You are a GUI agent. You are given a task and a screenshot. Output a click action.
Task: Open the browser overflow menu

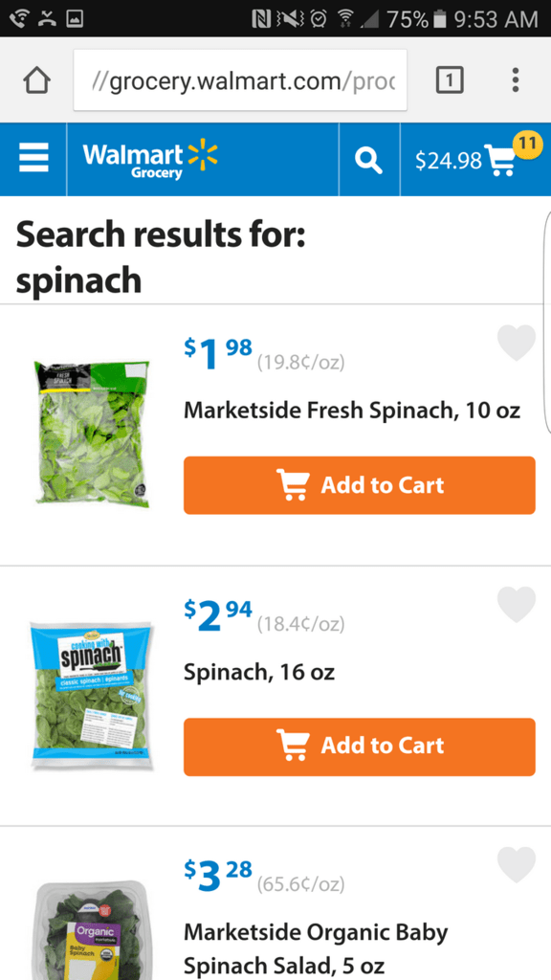[x=516, y=80]
